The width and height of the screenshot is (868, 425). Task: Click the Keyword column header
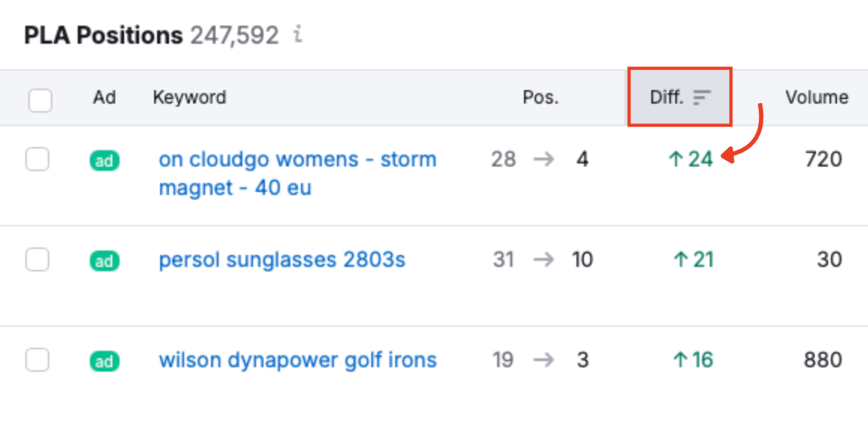(189, 97)
